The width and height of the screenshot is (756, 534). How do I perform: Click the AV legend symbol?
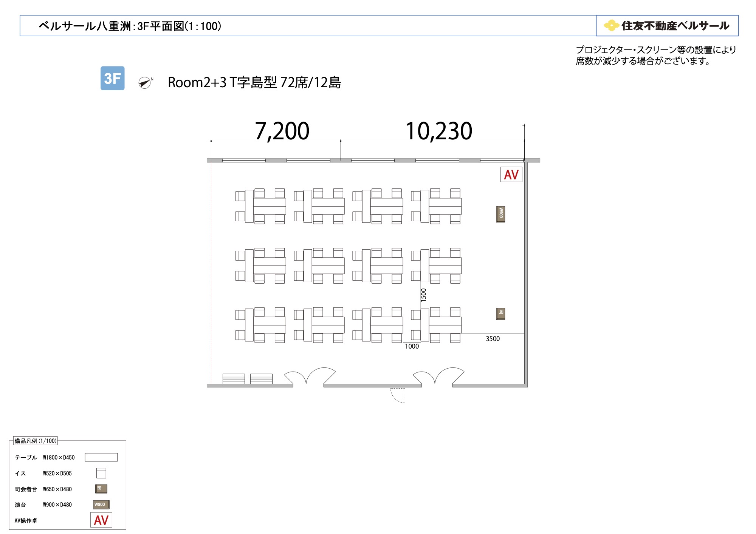pos(101,520)
